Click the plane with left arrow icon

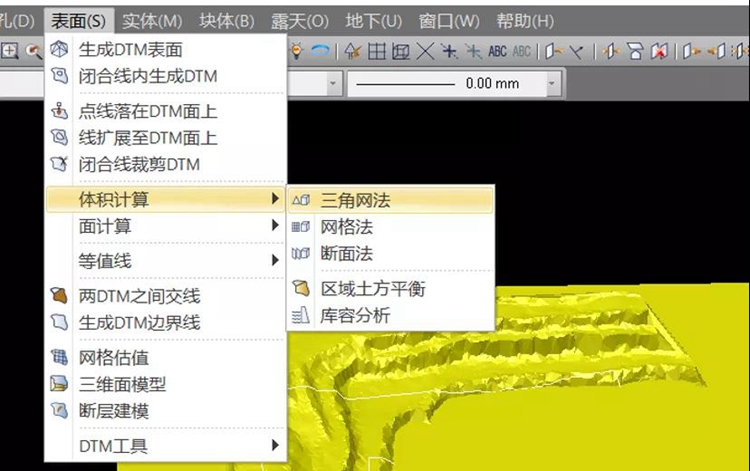click(554, 51)
